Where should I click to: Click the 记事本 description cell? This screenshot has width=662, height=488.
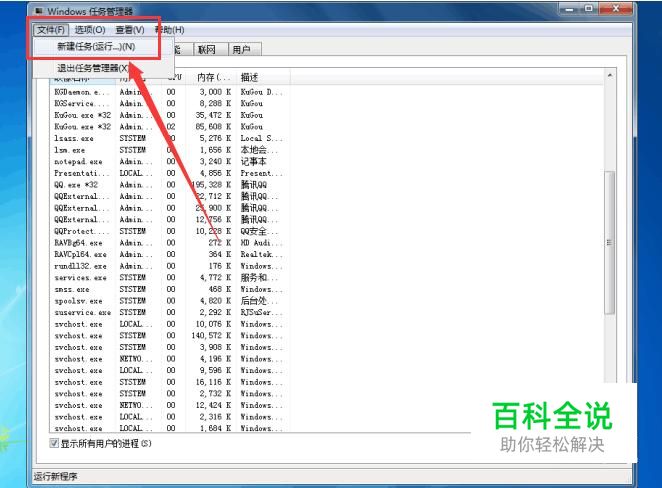click(x=253, y=162)
